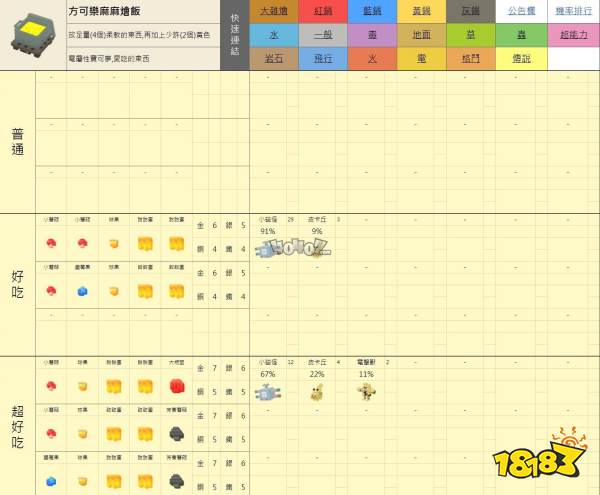The width and height of the screenshot is (600, 495).
Task: Click the rightmost honey in first 好吃 recipe
Action: pyautogui.click(x=177, y=244)
